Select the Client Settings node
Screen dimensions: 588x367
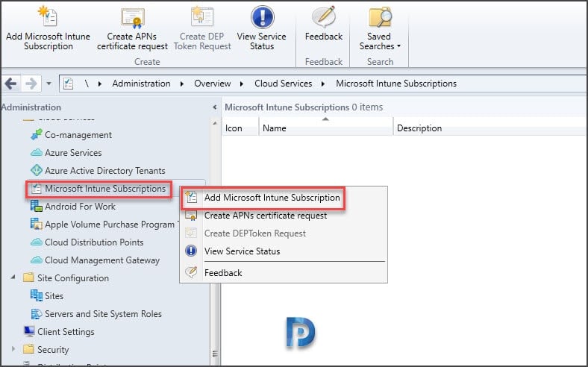(66, 332)
